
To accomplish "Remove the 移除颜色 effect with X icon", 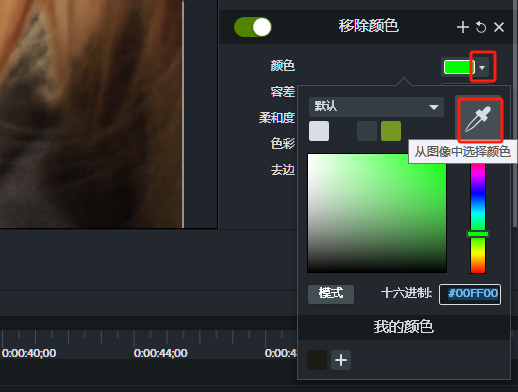I will pyautogui.click(x=499, y=27).
